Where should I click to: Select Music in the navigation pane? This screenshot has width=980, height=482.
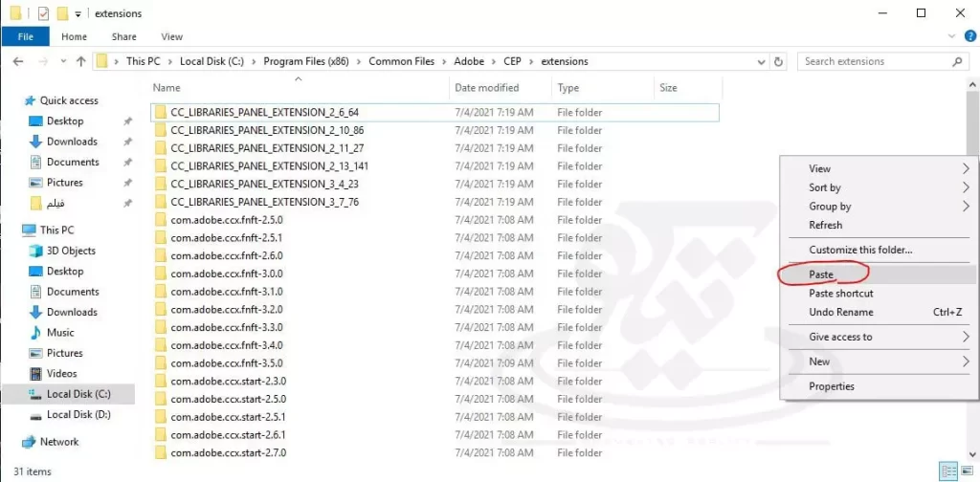pos(60,333)
